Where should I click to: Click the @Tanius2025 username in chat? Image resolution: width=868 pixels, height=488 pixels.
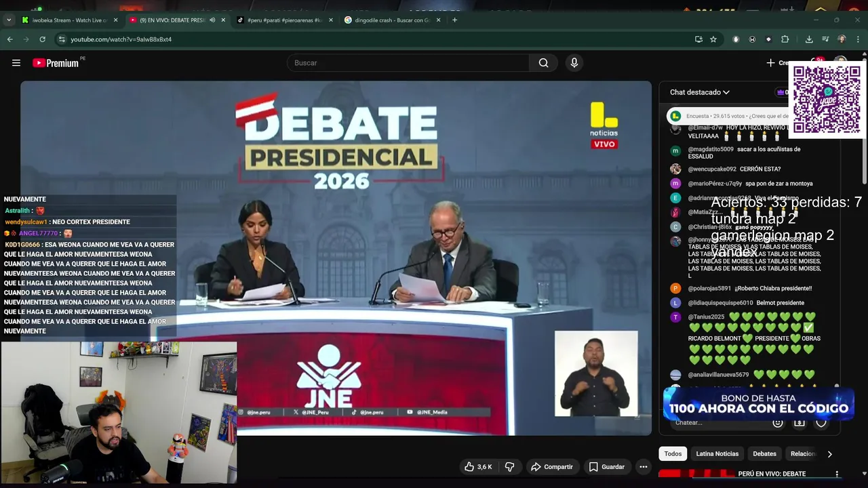pyautogui.click(x=706, y=317)
